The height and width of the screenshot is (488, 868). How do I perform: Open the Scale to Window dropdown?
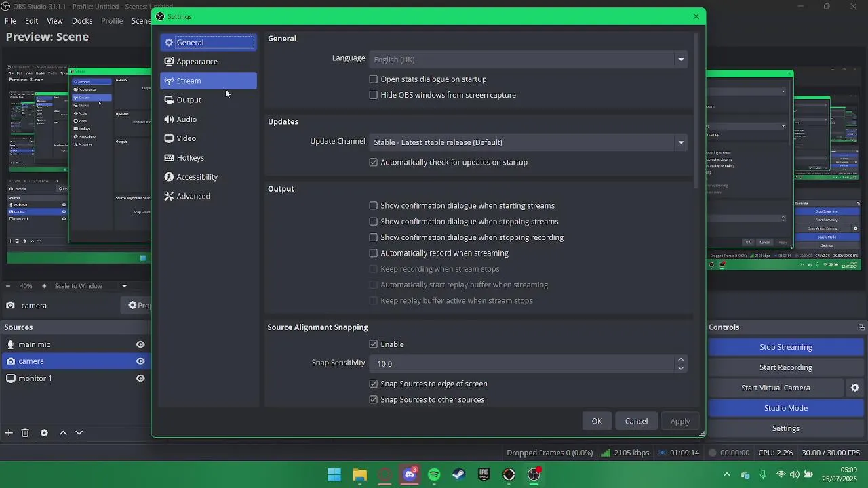90,286
